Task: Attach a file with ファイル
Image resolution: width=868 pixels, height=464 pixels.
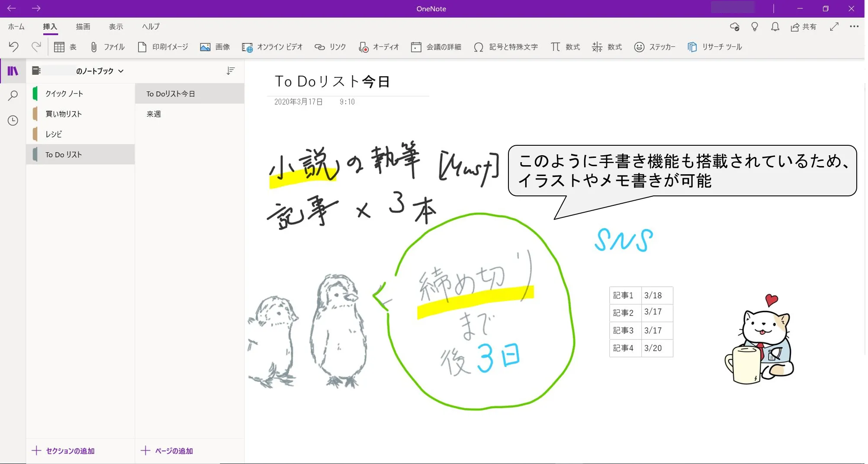Action: (107, 47)
